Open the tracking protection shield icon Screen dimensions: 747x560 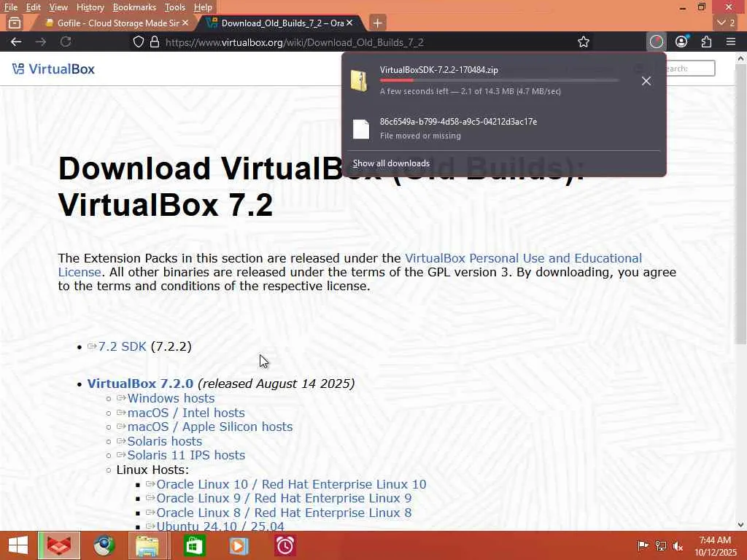pos(138,42)
